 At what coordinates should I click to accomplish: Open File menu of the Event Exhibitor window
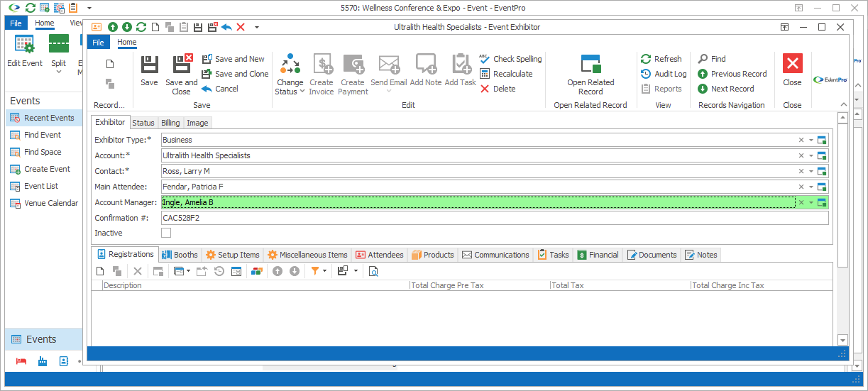tap(99, 43)
